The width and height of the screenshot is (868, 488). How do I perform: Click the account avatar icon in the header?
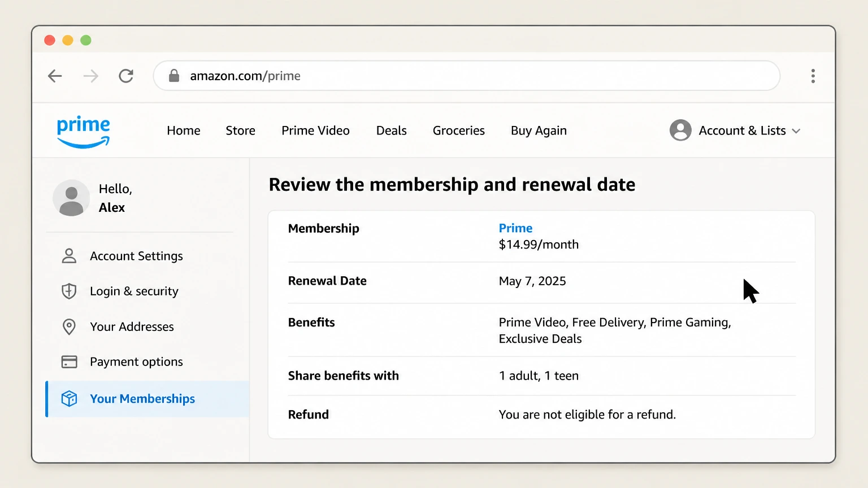click(680, 130)
